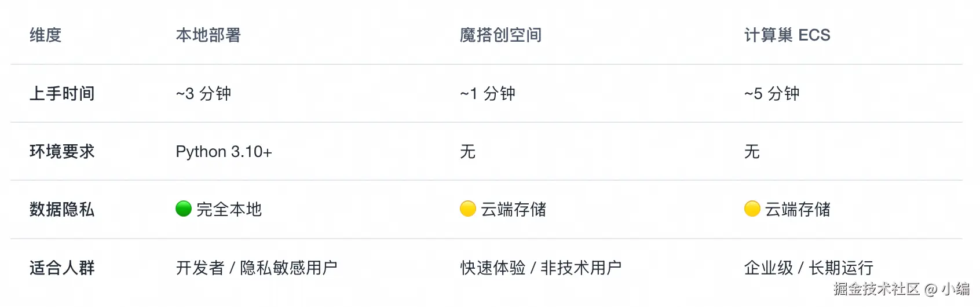Select the Python 3.10+ cell
980x307 pixels.
pyautogui.click(x=224, y=152)
